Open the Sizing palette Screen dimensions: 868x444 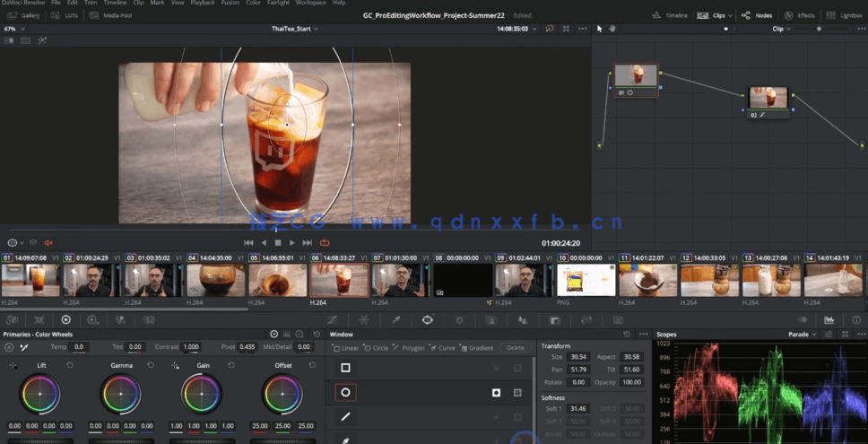(x=586, y=320)
